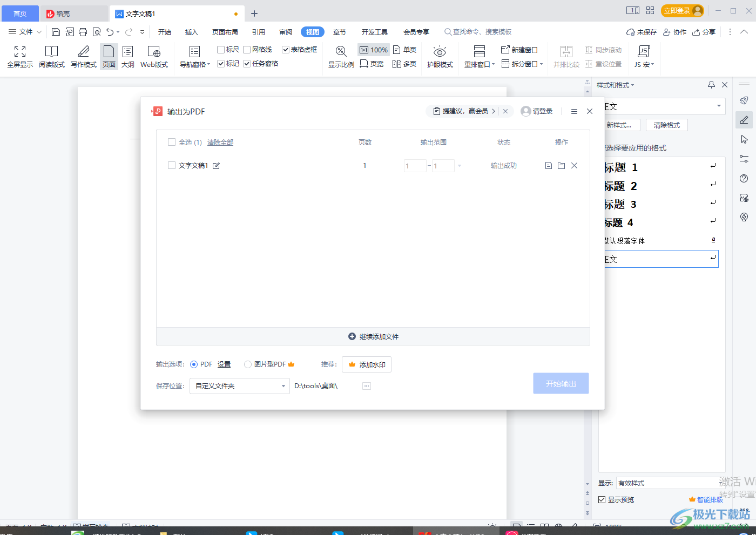Expand the 拆分窗口 dropdown arrow
The image size is (756, 535).
point(541,64)
